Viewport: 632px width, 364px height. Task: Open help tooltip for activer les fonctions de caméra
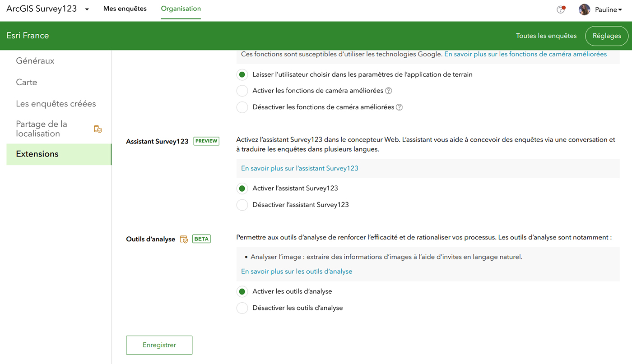pos(389,91)
